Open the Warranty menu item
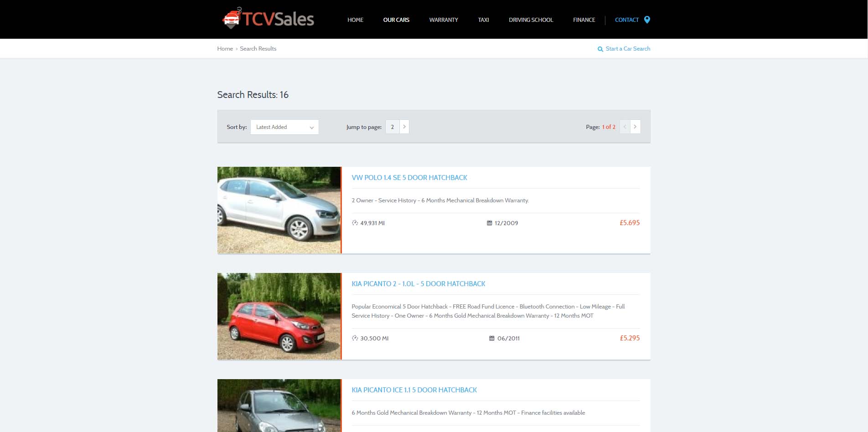Viewport: 868px width, 432px height. [x=444, y=20]
